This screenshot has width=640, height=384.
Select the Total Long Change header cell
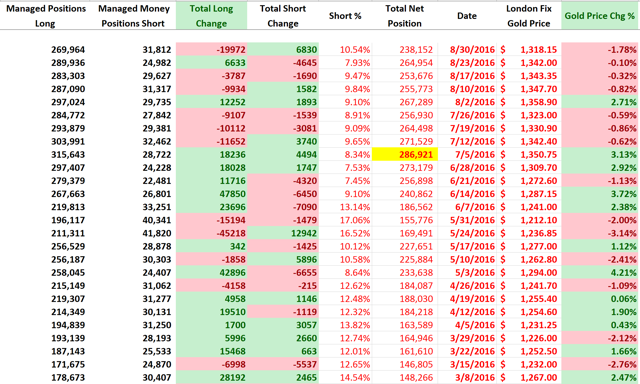tap(211, 16)
